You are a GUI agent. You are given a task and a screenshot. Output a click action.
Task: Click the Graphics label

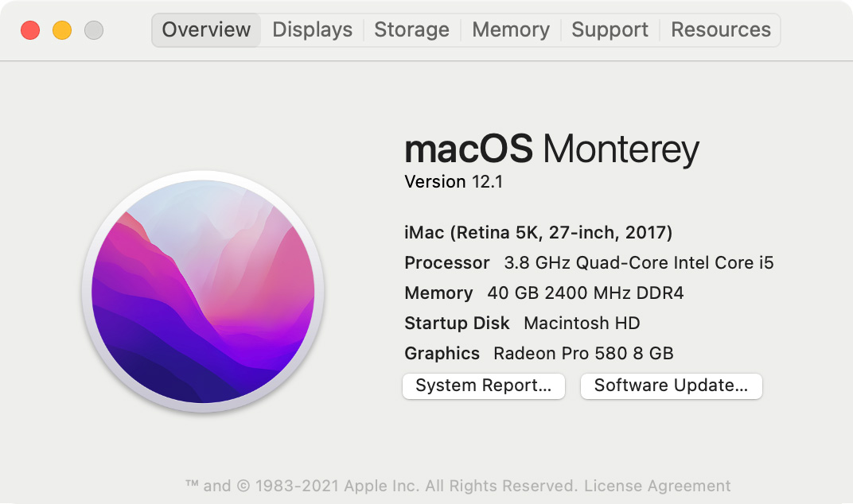coord(442,354)
